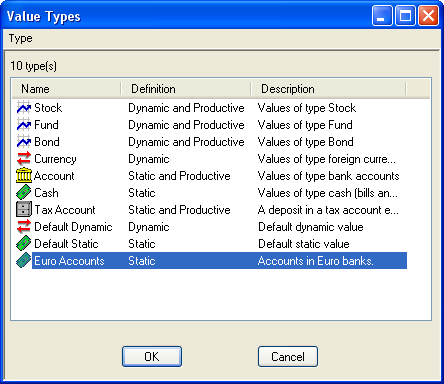Click 'Default dynamic value' description
444x384 pixels.
point(311,227)
